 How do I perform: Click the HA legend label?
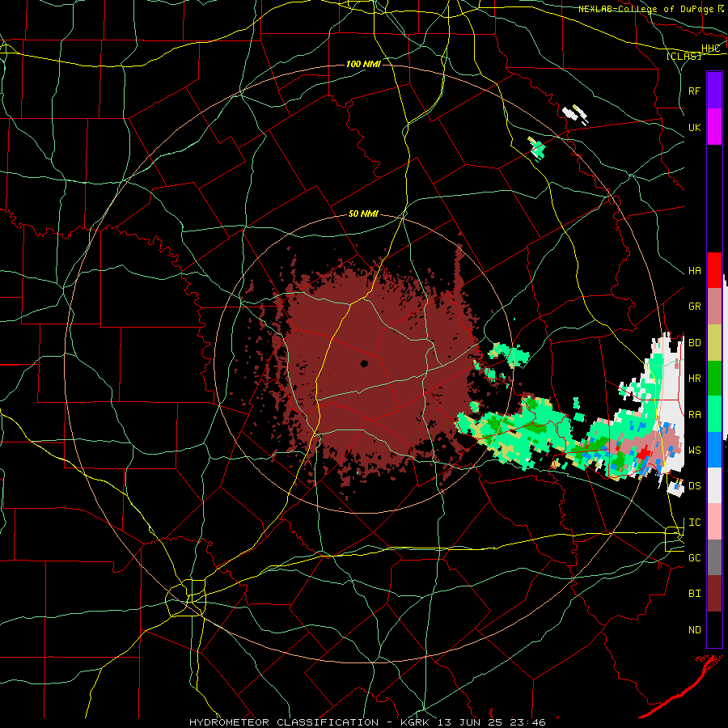694,271
